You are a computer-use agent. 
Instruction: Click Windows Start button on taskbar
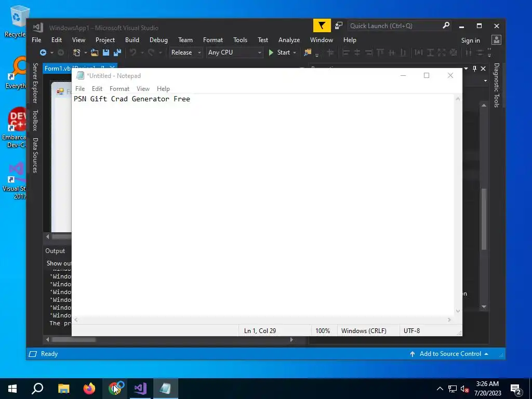pyautogui.click(x=12, y=389)
